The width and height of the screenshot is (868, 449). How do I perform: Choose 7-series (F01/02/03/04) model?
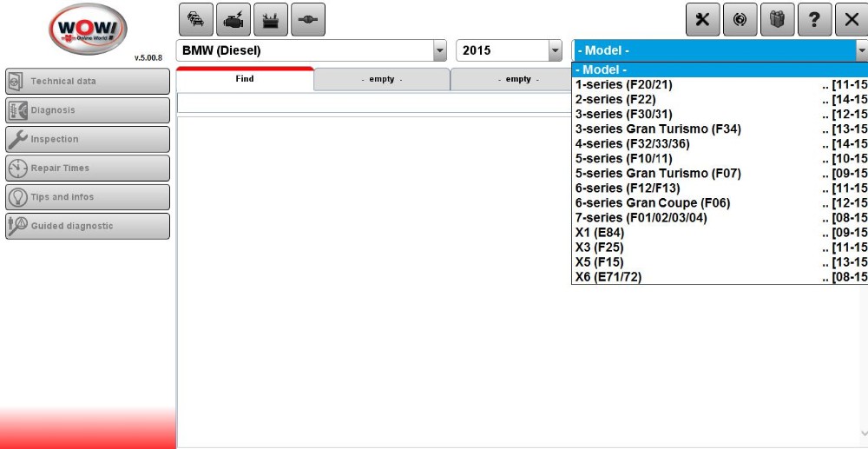(720, 218)
